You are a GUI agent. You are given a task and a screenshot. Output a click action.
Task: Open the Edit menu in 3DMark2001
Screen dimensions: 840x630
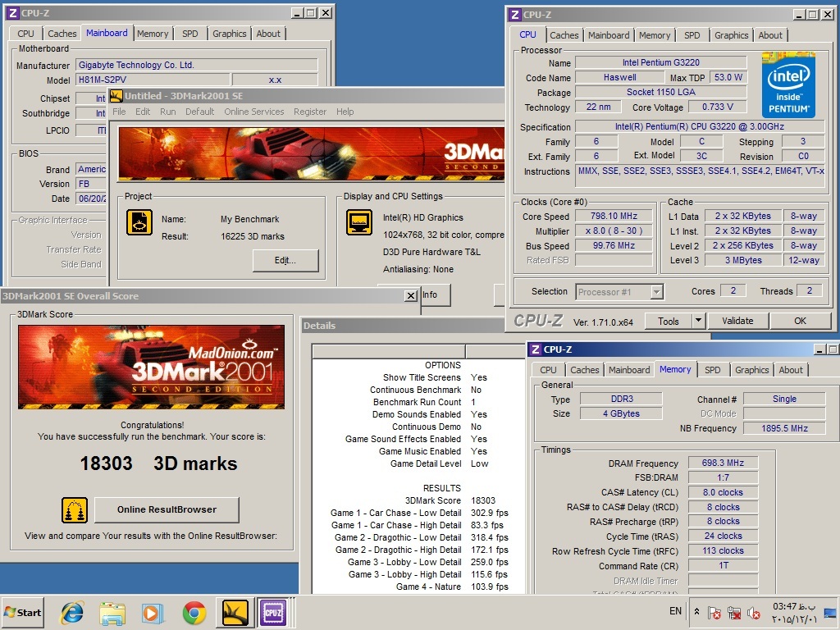(143, 112)
